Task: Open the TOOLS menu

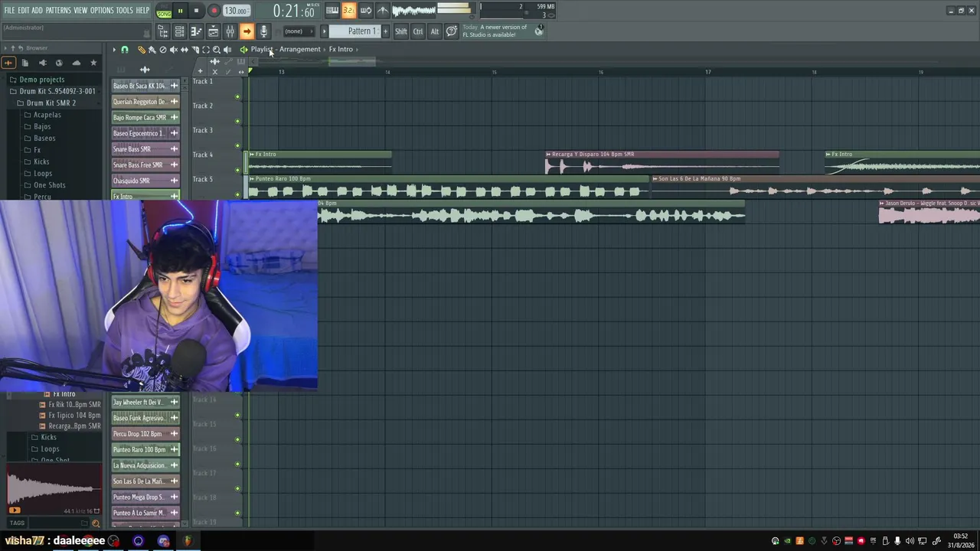Action: coord(125,11)
